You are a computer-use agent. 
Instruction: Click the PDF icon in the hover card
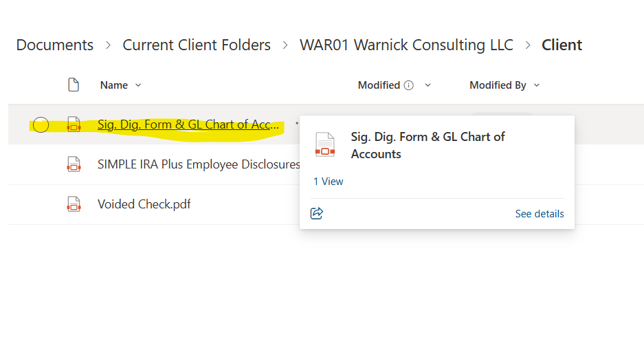point(325,145)
